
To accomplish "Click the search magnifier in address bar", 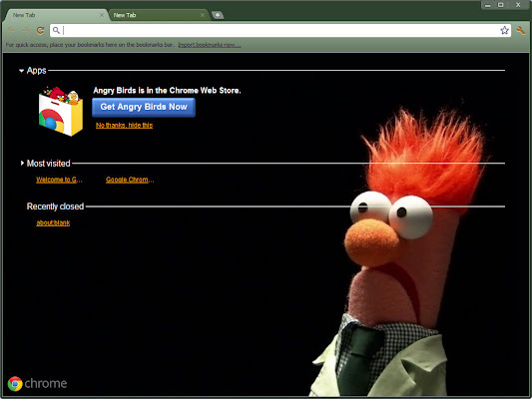I will click(56, 31).
